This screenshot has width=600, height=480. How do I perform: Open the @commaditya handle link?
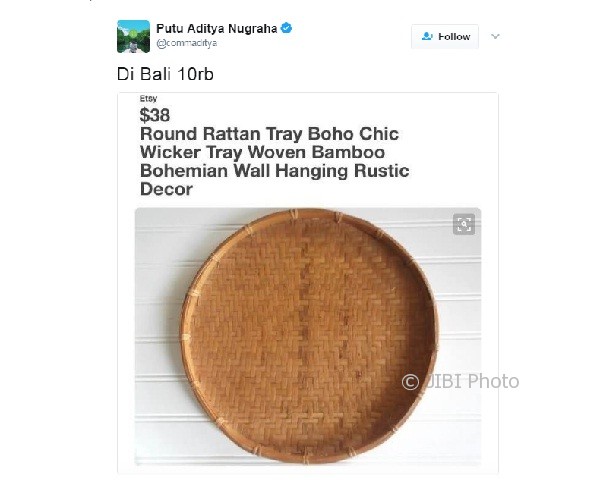click(x=186, y=43)
